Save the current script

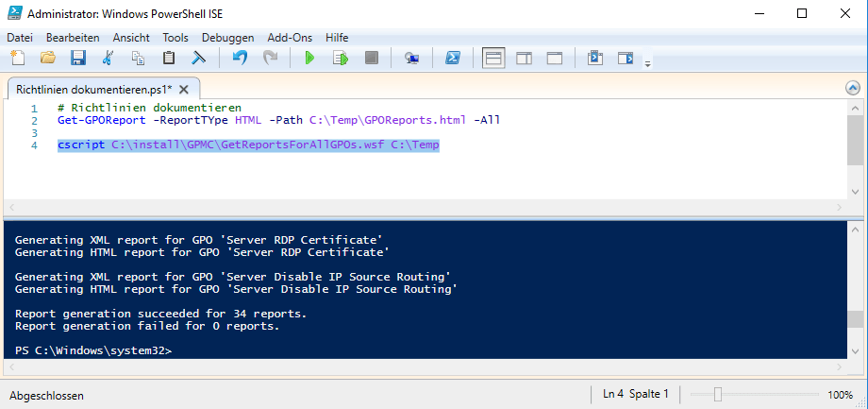(78, 59)
